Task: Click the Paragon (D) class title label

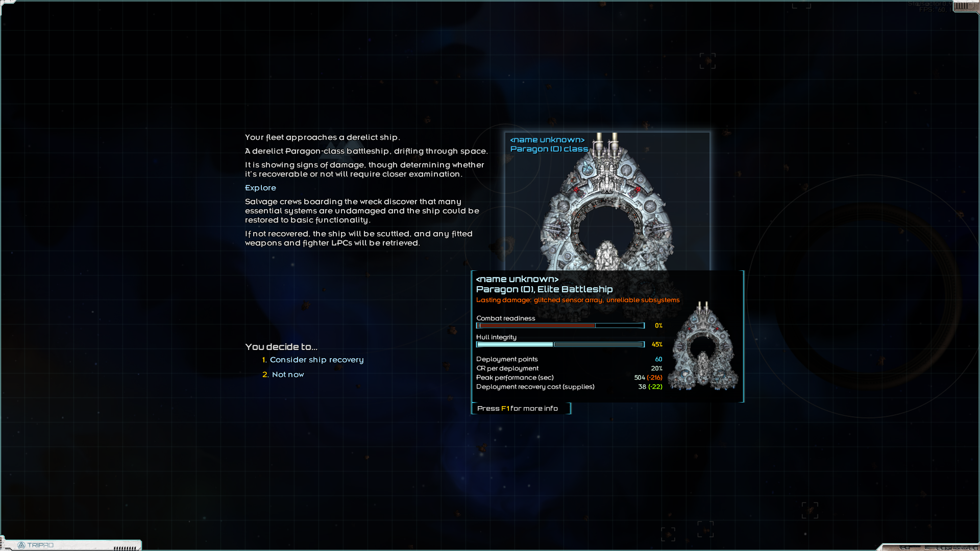Action: [549, 149]
